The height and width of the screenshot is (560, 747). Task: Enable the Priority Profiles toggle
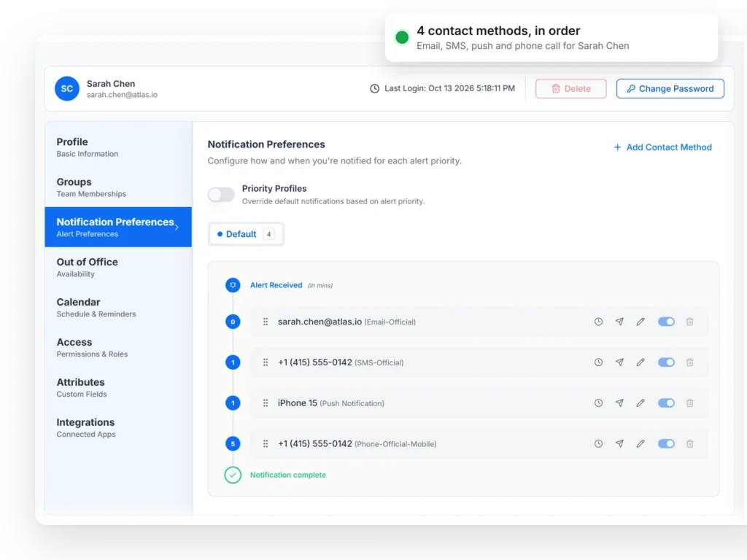tap(221, 194)
